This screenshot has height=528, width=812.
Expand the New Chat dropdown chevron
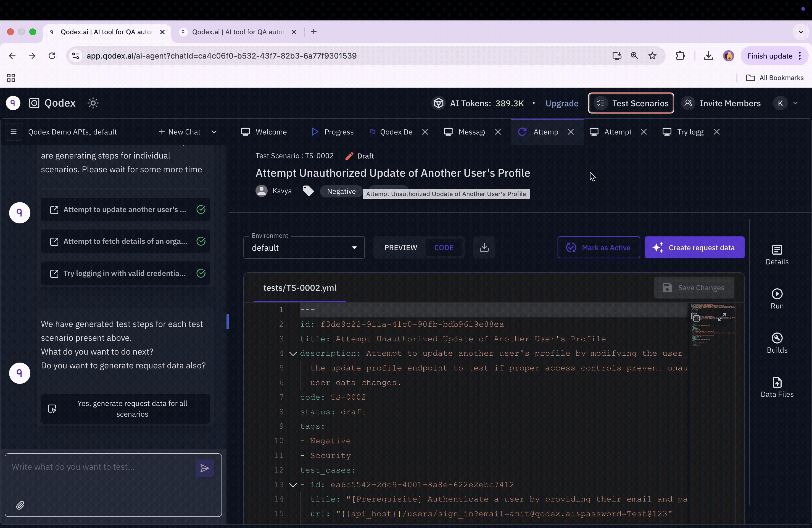(214, 132)
